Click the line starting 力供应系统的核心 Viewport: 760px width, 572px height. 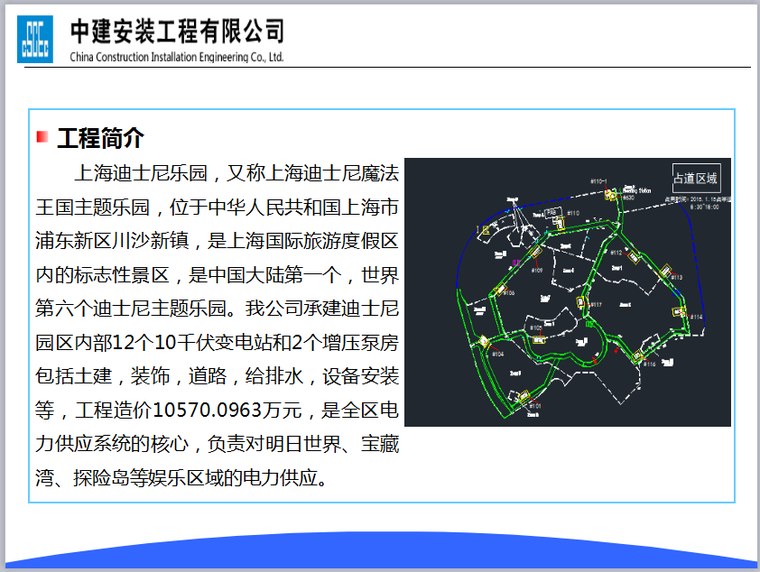click(x=217, y=444)
